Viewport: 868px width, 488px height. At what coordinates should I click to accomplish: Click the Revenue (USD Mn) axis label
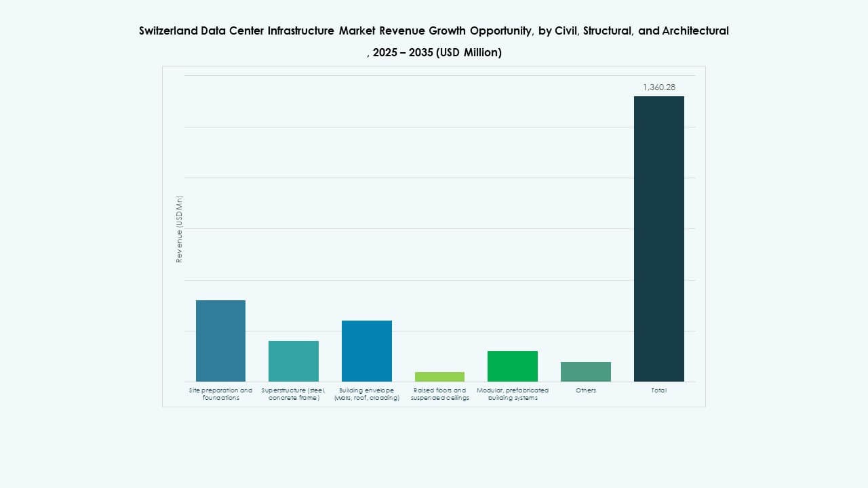[x=179, y=227]
